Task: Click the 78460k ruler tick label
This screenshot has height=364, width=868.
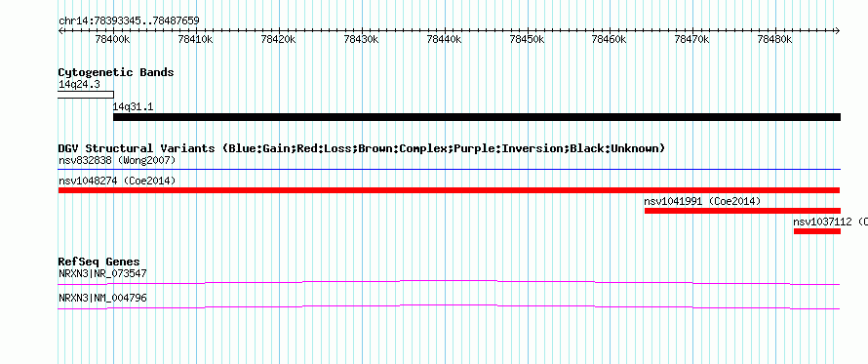Action: 610,39
